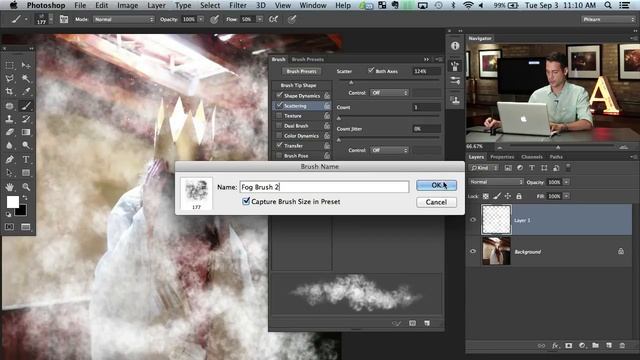Select the Dodge tool
Viewport: 640px width, 360px height.
26,145
